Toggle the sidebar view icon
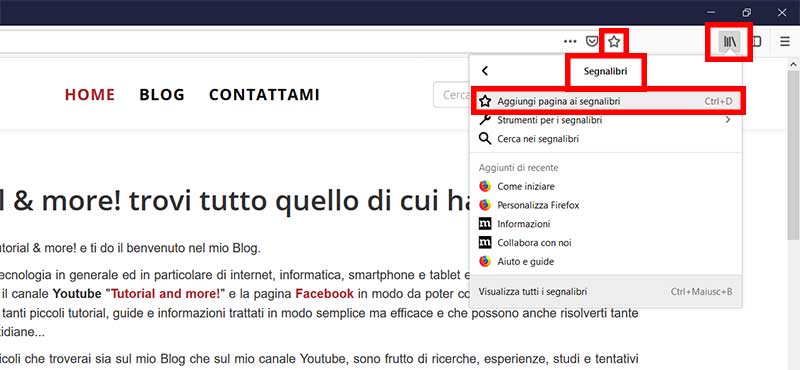800x370 pixels. [x=757, y=41]
